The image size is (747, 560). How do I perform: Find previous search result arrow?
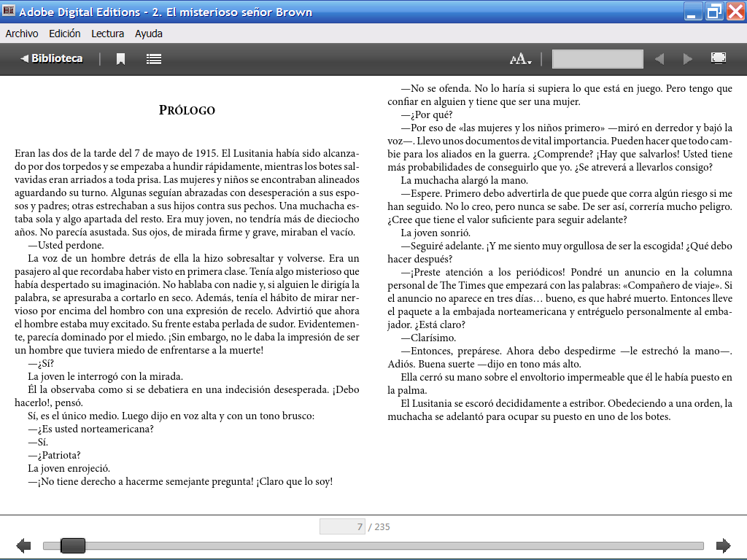[659, 59]
